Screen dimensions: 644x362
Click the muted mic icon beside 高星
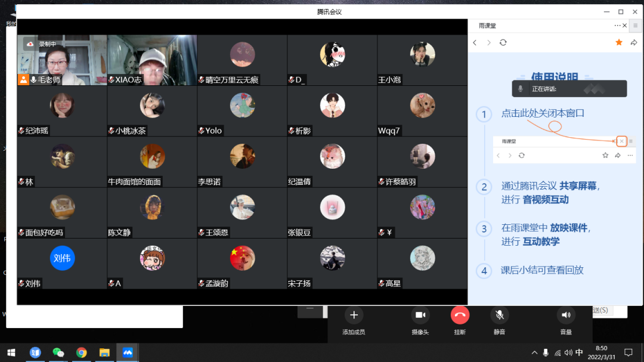[x=382, y=283]
